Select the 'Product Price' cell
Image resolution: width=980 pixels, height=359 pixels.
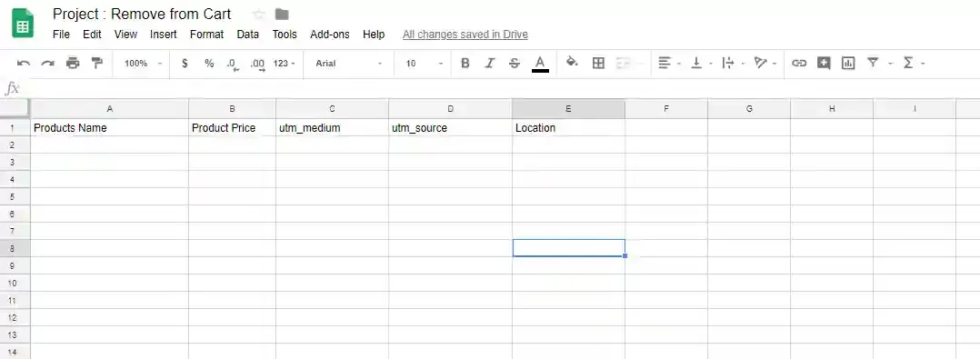pos(232,127)
